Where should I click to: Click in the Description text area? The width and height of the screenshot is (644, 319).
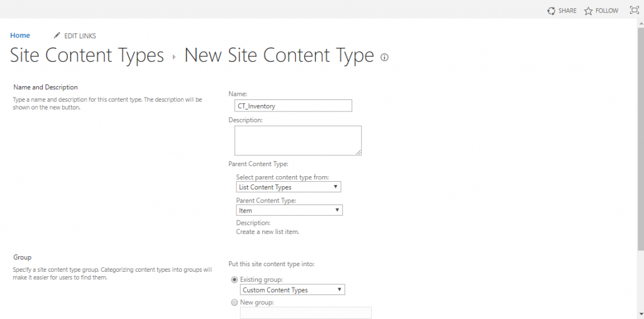click(x=298, y=140)
